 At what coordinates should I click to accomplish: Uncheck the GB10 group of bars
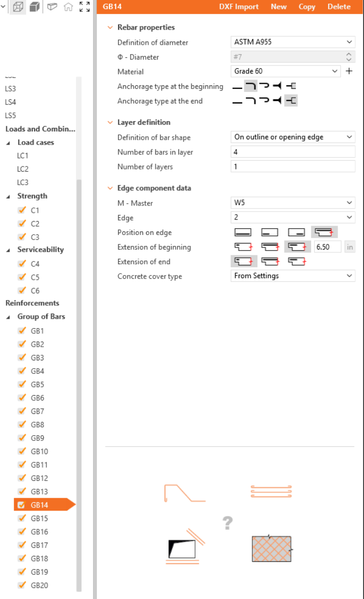[22, 451]
